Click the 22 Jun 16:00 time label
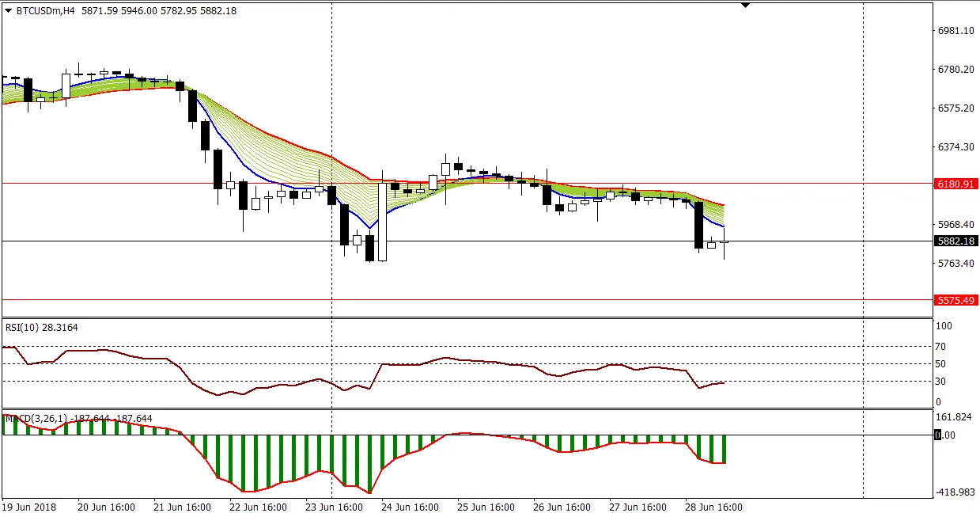The height and width of the screenshot is (513, 980). [258, 507]
